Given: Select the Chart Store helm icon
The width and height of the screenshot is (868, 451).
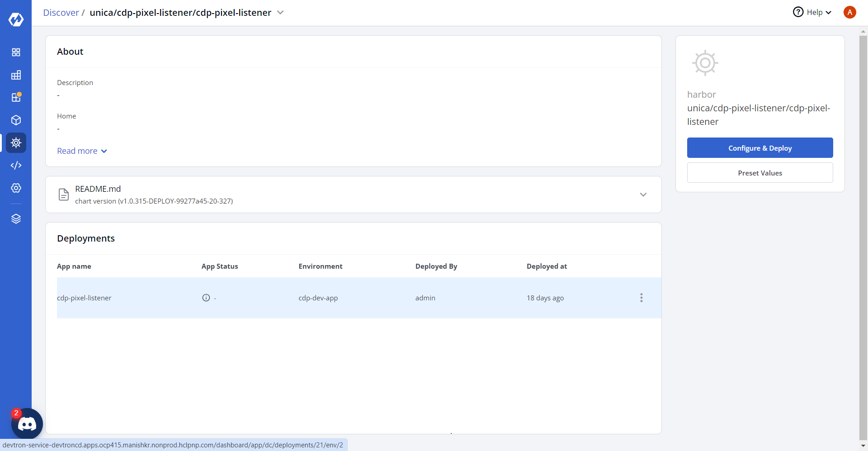Looking at the screenshot, I should point(16,143).
